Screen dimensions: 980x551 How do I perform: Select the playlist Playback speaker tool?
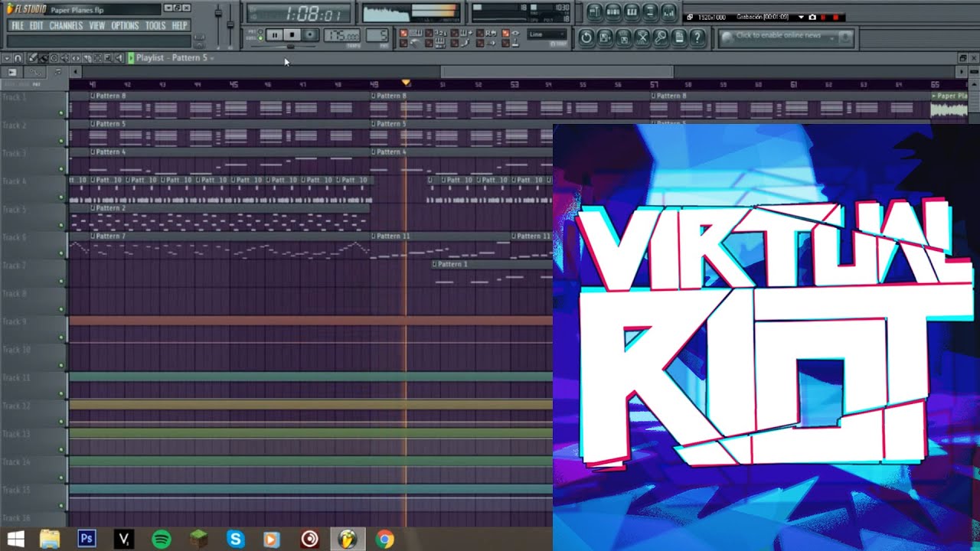pyautogui.click(x=119, y=58)
